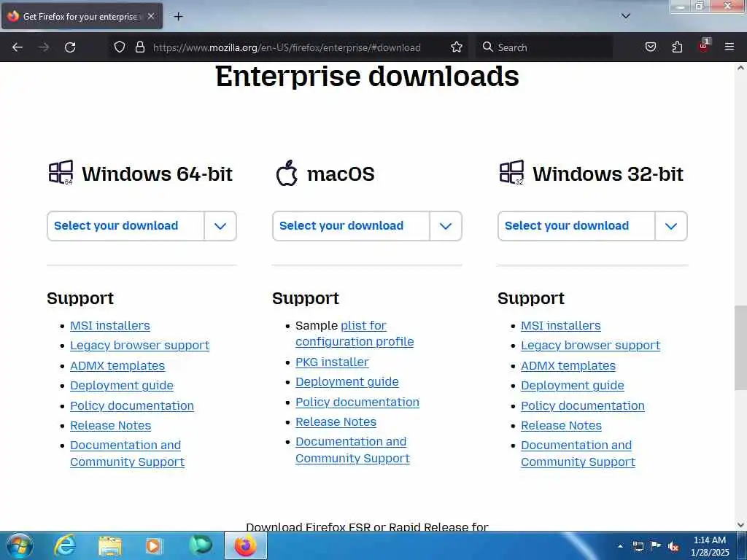Screen dimensions: 747x560
Task: Open a new tab with plus
Action: point(178,17)
